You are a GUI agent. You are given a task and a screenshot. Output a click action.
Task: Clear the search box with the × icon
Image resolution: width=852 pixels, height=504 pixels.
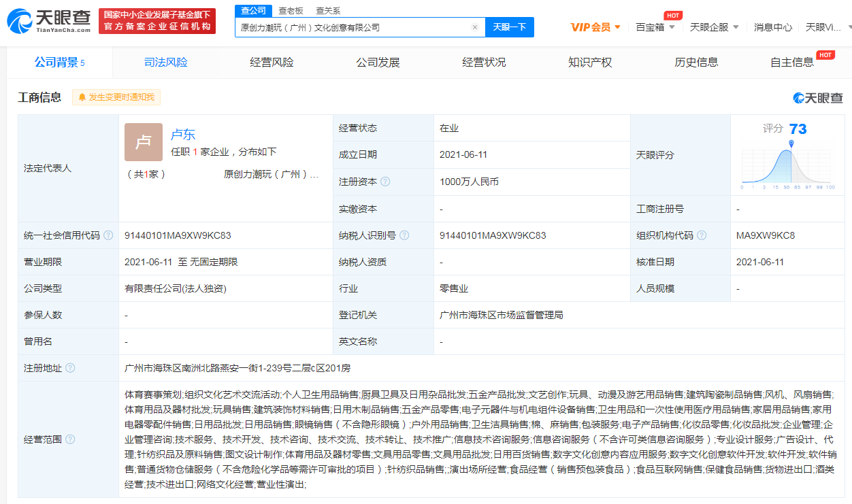coord(475,27)
